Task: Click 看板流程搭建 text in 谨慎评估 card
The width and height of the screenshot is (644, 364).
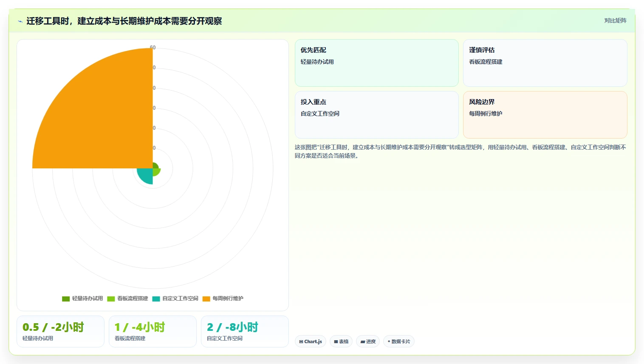Action: (x=486, y=62)
